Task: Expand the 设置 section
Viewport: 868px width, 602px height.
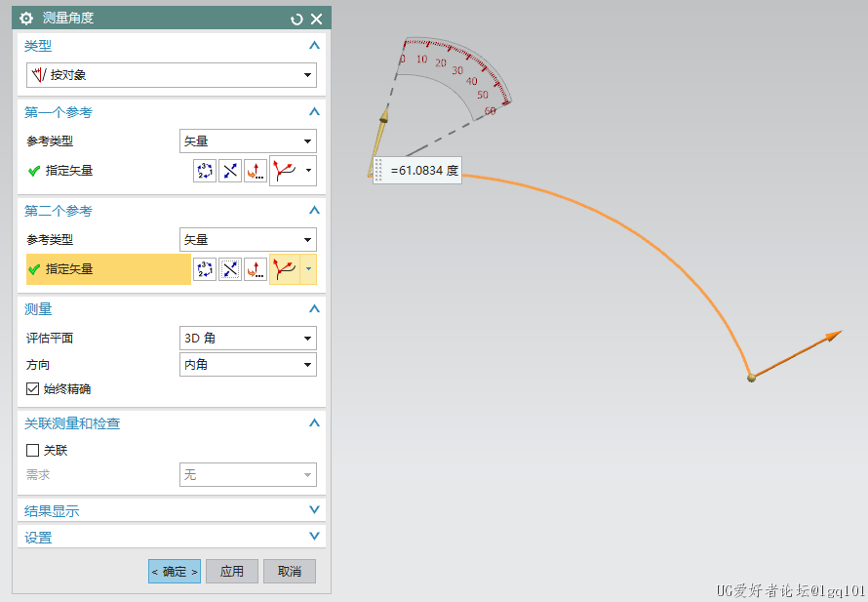Action: (x=314, y=536)
